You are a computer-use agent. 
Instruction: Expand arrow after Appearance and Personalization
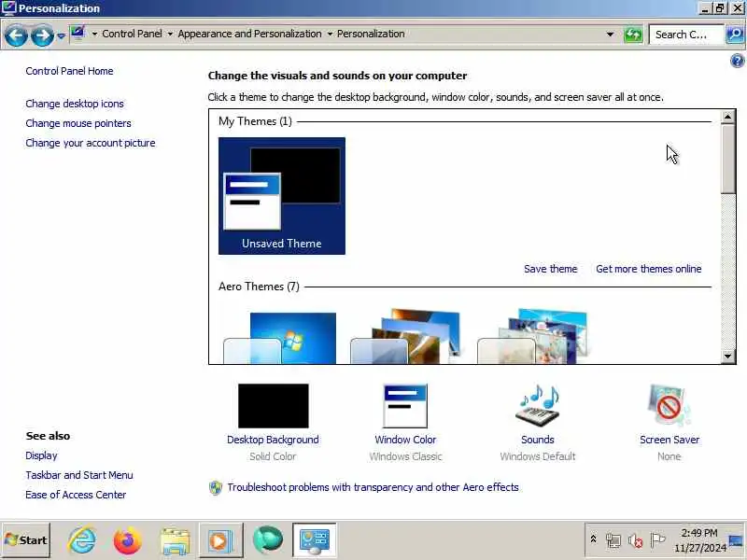point(330,34)
